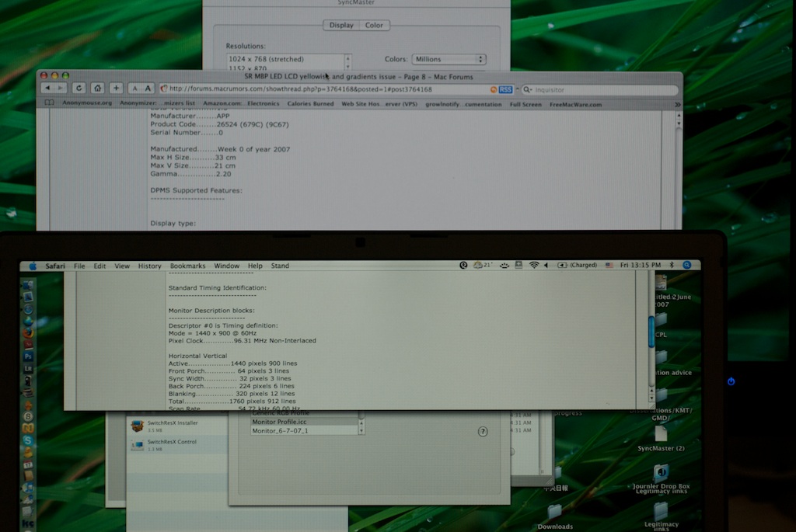Decrease text size with small A
This screenshot has height=532, width=796.
pos(134,89)
